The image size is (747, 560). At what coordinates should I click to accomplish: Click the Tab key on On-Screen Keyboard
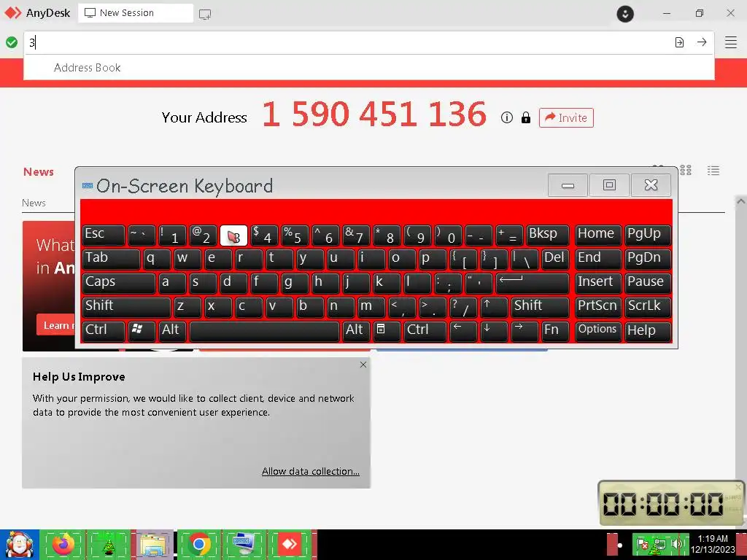click(111, 259)
